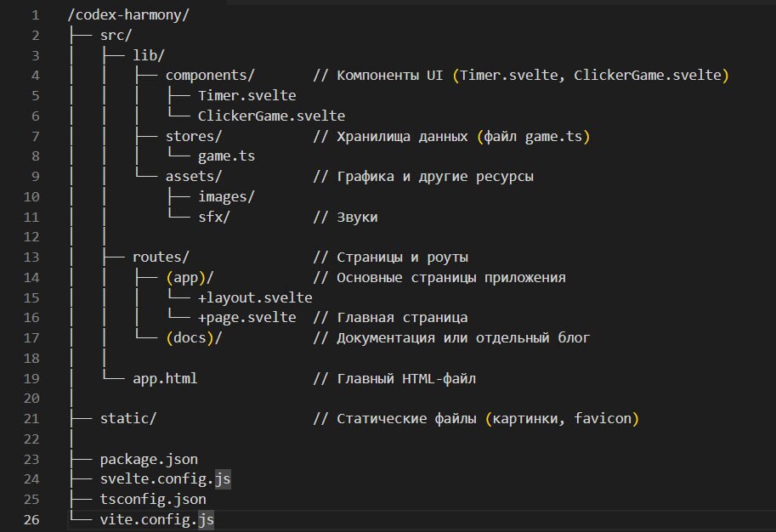
Task: Click the sfx/ folder entry
Action: 214,217
